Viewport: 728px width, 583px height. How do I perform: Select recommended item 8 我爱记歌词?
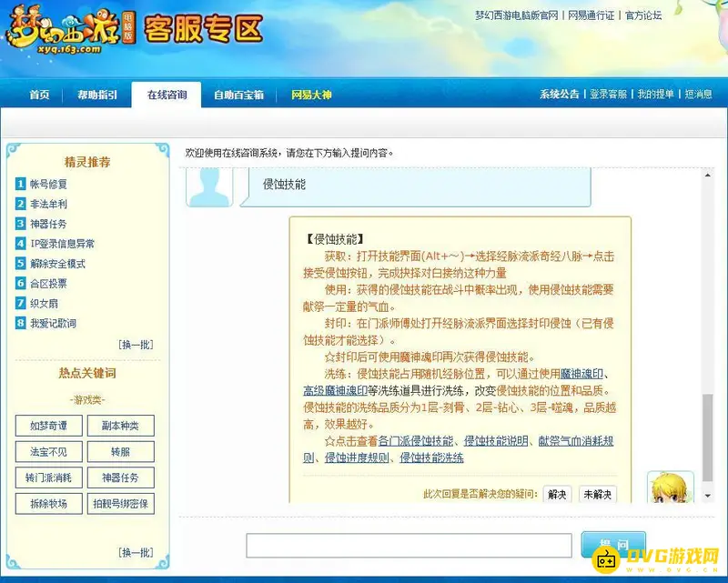click(x=53, y=324)
